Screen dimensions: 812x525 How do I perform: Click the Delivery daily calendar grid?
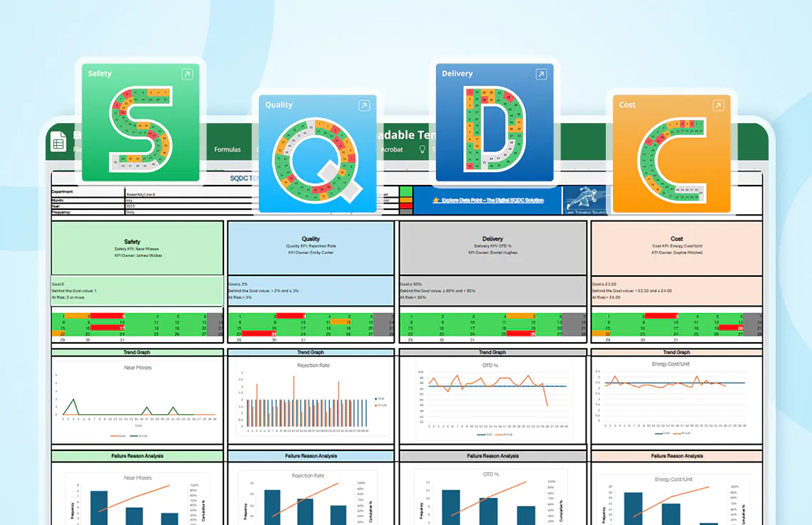point(493,327)
